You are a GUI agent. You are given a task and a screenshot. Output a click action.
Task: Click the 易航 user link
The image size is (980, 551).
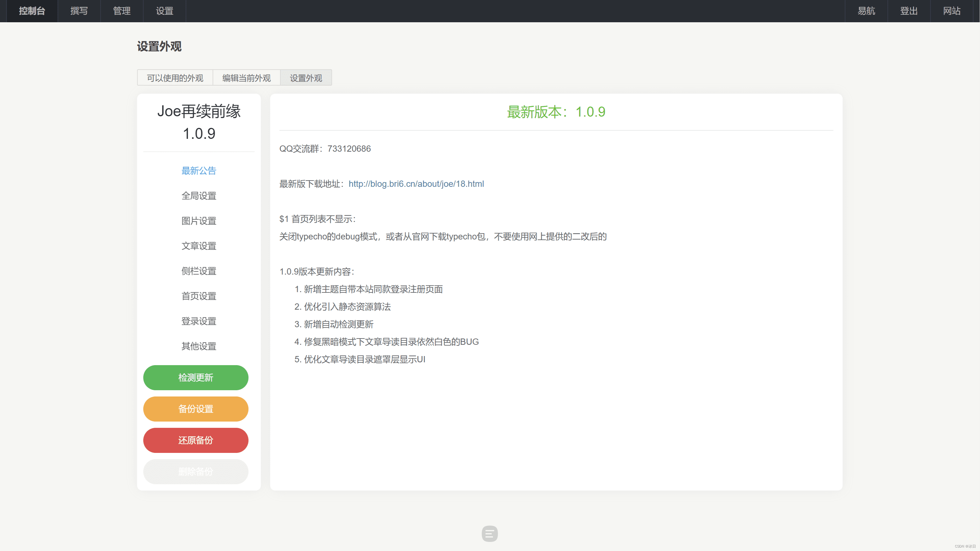pos(866,11)
